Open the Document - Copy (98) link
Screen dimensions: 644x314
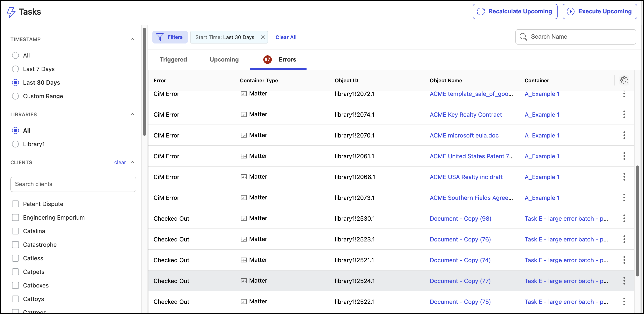click(460, 219)
